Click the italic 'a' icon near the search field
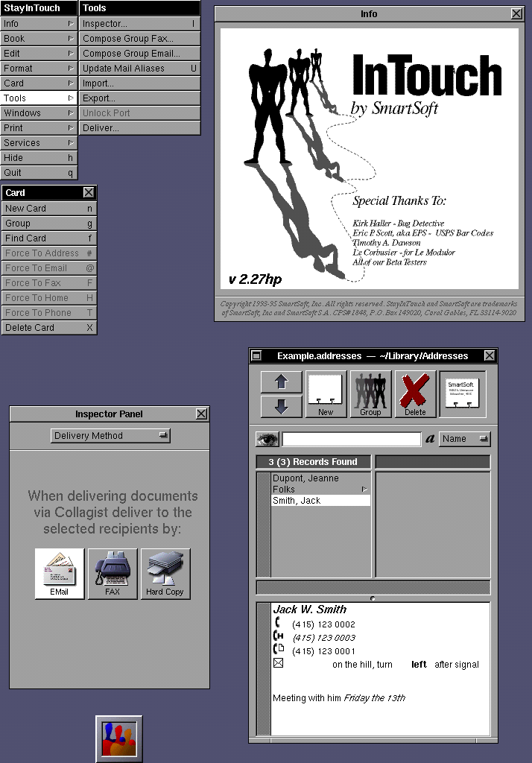Screen dimensions: 532x763 430,438
